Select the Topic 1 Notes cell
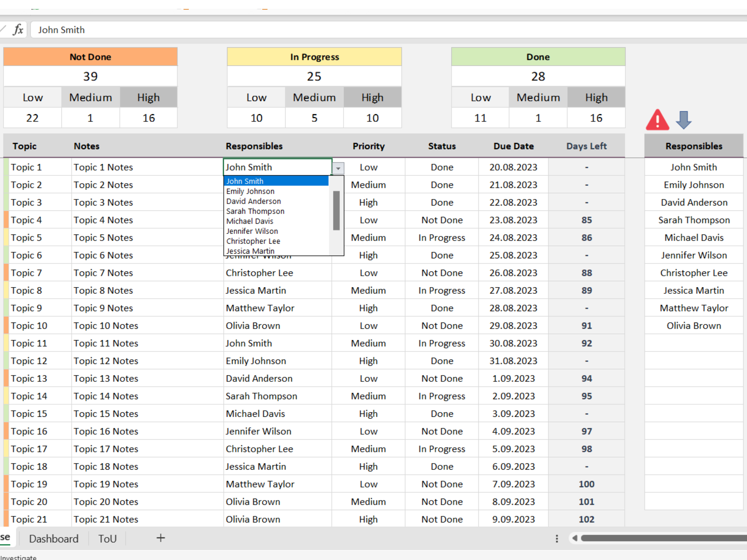This screenshot has width=747, height=560. point(147,167)
